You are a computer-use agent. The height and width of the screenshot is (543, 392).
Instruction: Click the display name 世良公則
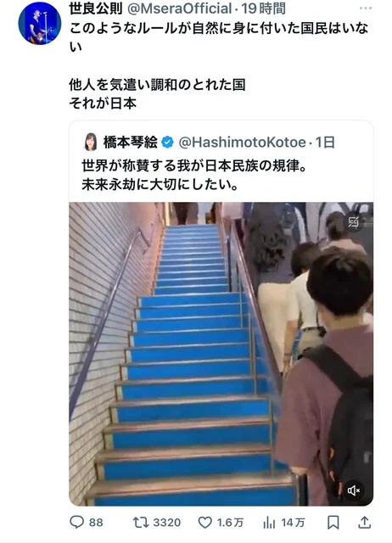click(x=96, y=8)
